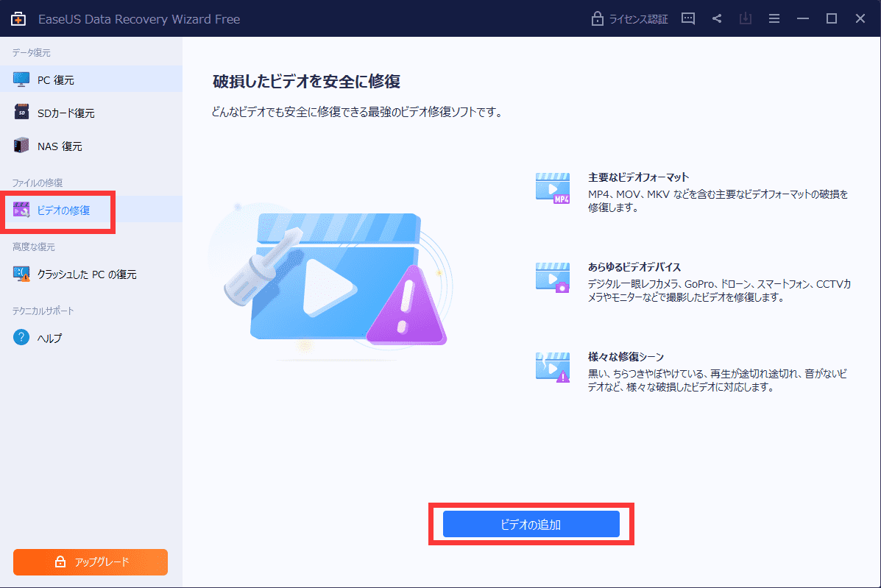Screen dimensions: 881x588
Task: Click the あらゆるビデオデバイス heading
Action: click(634, 266)
